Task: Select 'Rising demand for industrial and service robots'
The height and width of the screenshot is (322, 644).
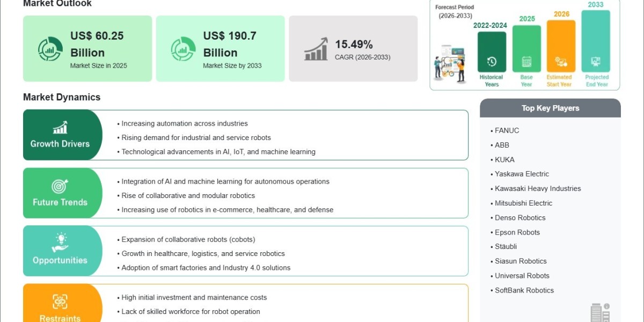Action: point(196,137)
